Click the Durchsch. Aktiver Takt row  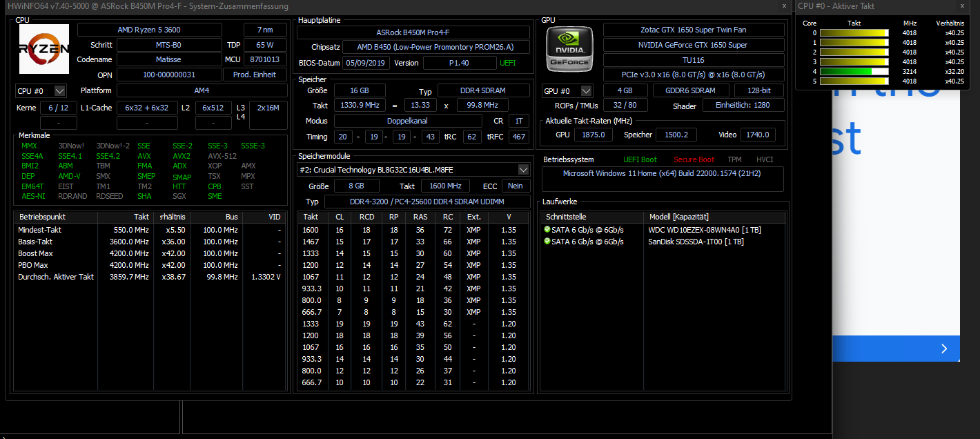[x=150, y=277]
